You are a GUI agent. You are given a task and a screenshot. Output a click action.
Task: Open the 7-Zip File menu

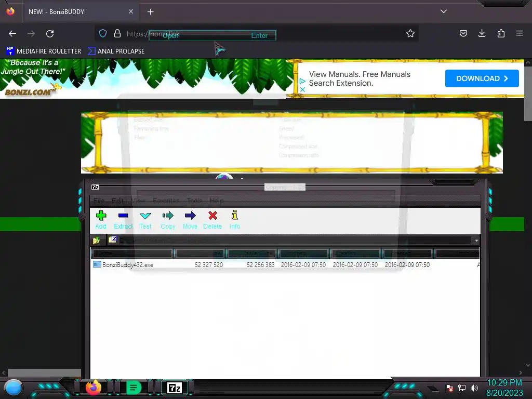pyautogui.click(x=98, y=201)
